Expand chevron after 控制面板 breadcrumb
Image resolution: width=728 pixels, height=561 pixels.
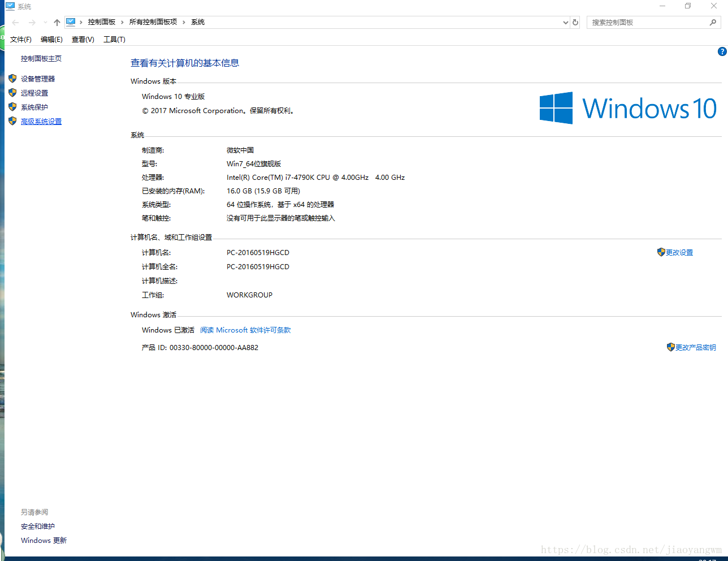point(122,22)
